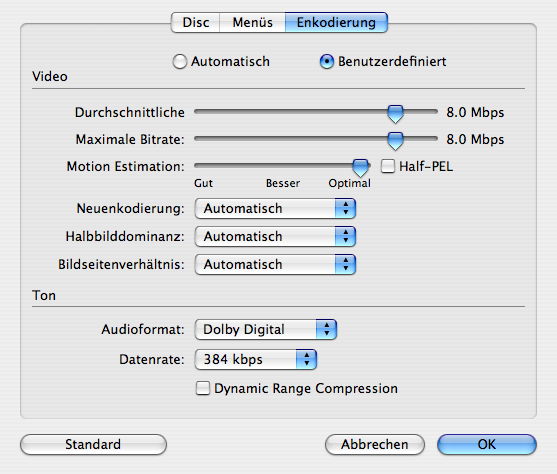Select the Benutzerdefiniert radio option

pyautogui.click(x=326, y=61)
